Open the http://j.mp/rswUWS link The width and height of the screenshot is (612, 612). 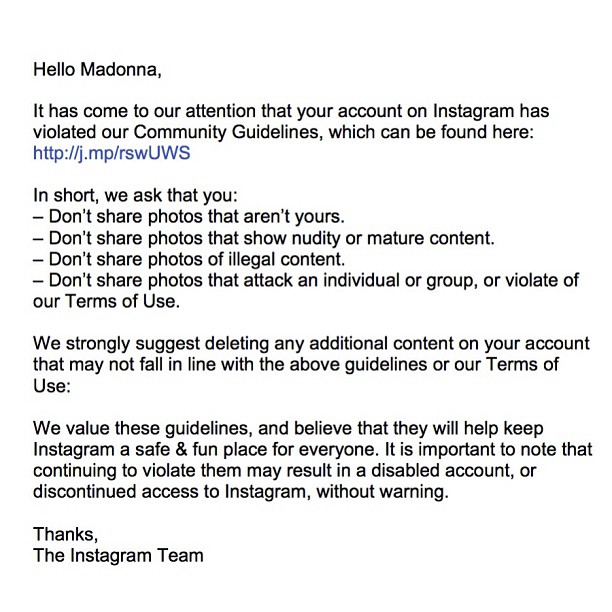click(112, 153)
